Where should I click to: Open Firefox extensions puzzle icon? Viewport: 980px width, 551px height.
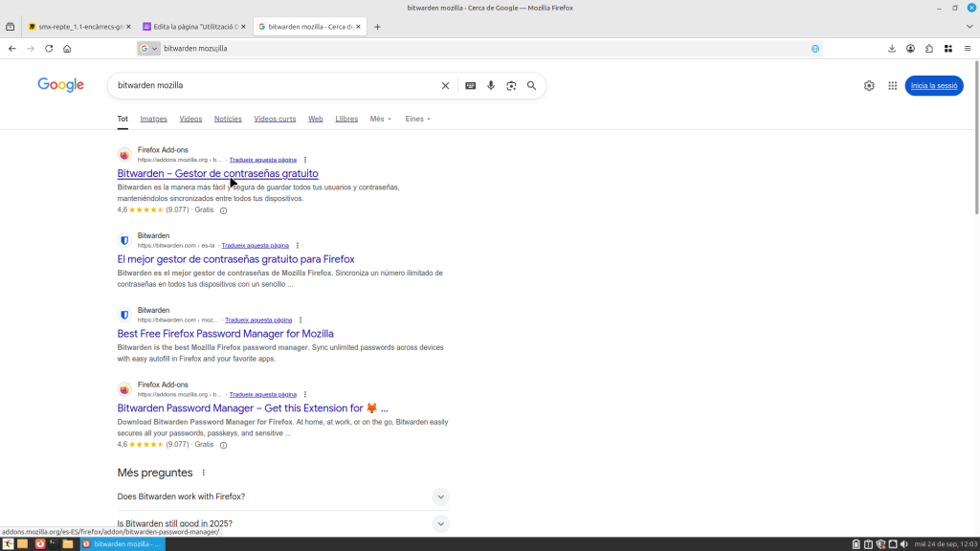tap(928, 49)
